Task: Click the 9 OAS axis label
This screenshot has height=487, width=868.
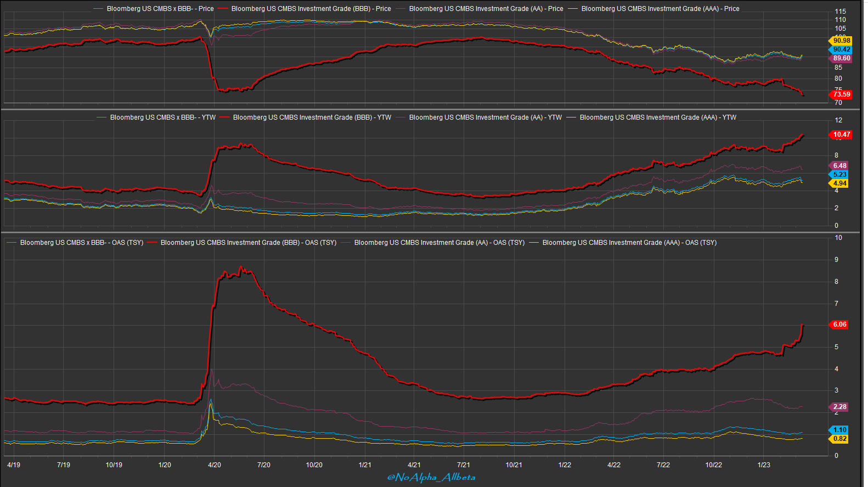Action: pyautogui.click(x=837, y=260)
